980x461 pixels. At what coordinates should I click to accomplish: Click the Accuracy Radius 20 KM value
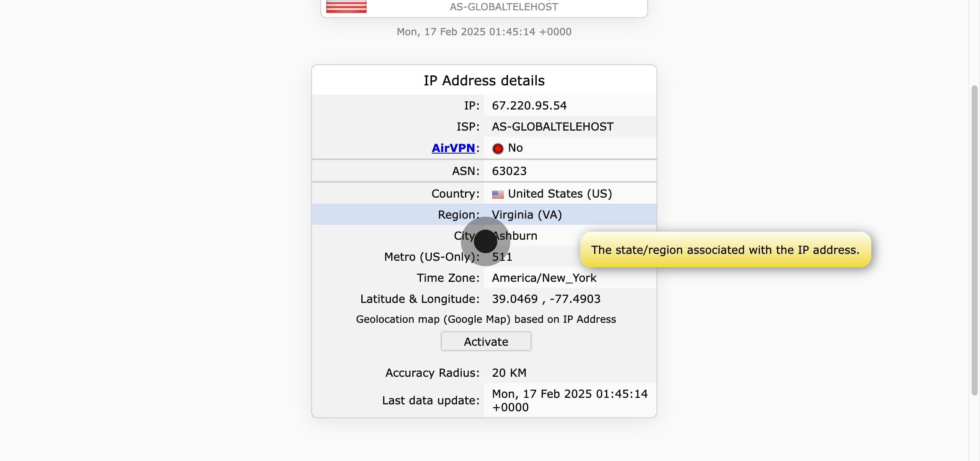(x=509, y=373)
